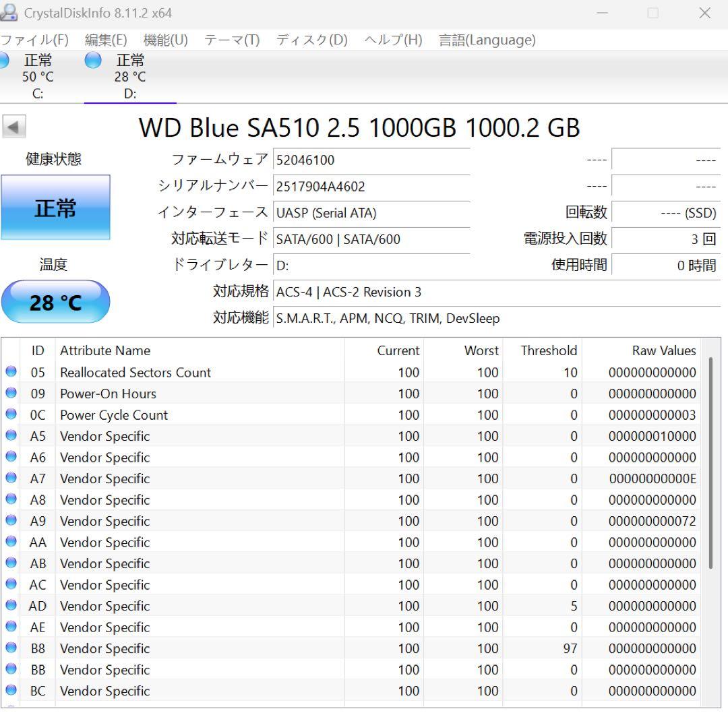Viewport: 728px width, 713px height.
Task: Click the 28 °C temperature indicator
Action: coord(55,302)
